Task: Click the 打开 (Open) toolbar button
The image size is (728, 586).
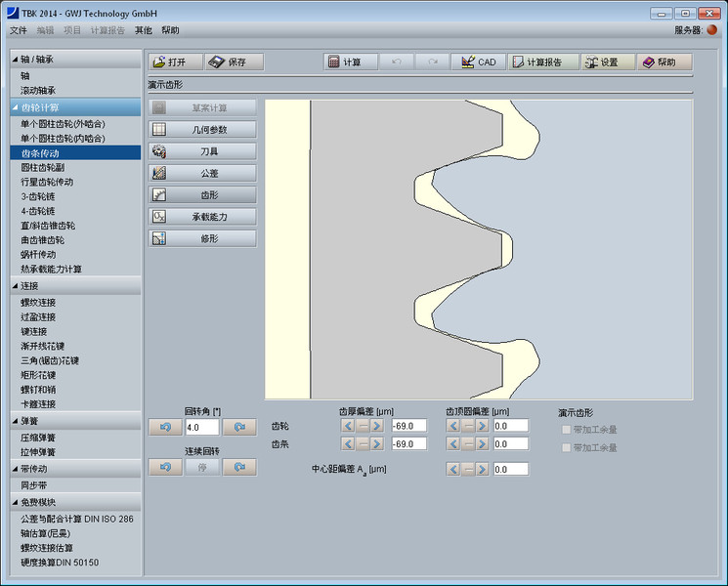Action: [176, 62]
